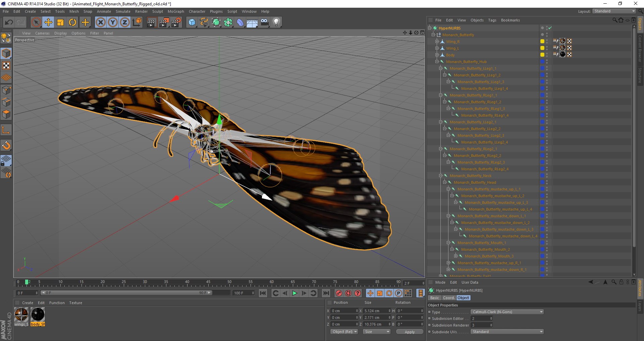The width and height of the screenshot is (644, 341).
Task: Open the HyperNURBS generator icon
Action: point(216,22)
